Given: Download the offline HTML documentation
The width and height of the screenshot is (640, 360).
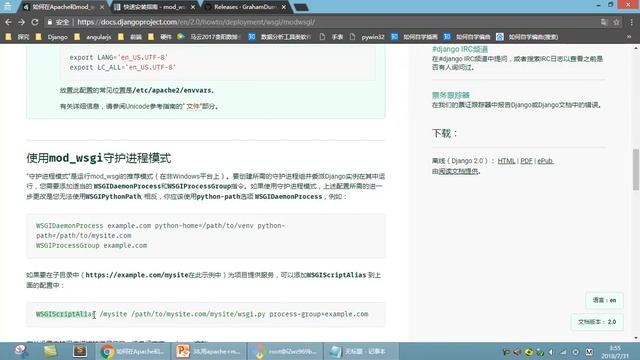Looking at the screenshot, I should [x=506, y=161].
